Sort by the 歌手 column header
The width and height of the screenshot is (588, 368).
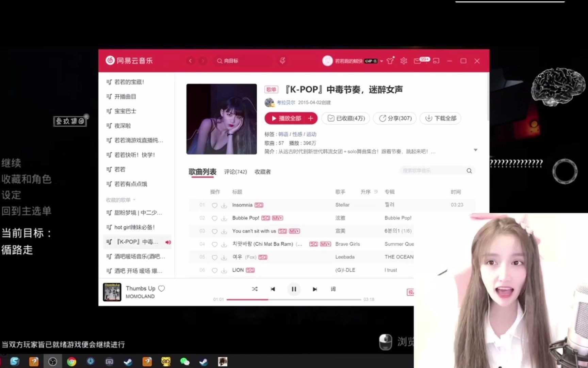(x=340, y=192)
